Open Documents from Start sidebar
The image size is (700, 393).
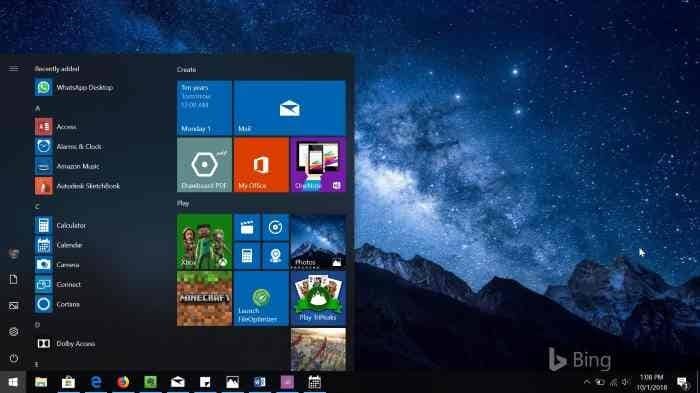point(13,280)
